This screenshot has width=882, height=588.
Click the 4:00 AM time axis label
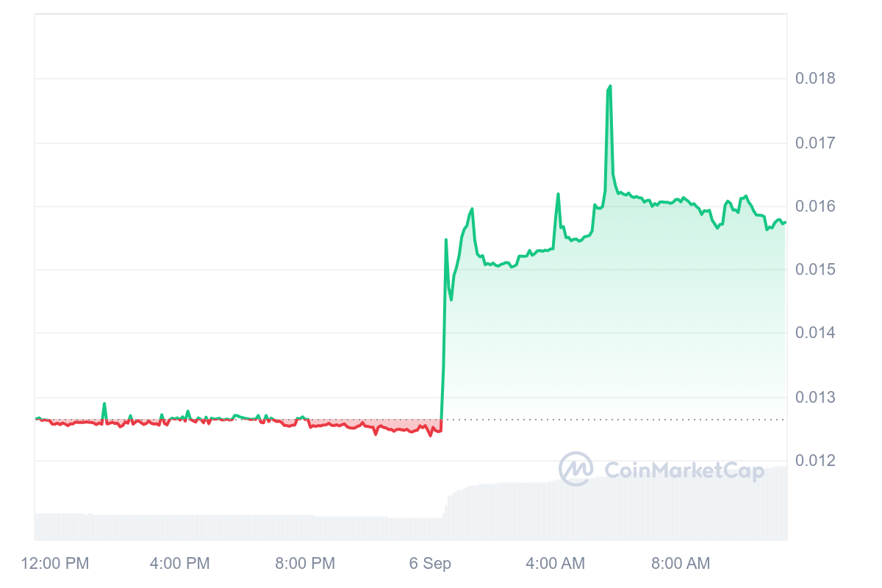pos(555,564)
